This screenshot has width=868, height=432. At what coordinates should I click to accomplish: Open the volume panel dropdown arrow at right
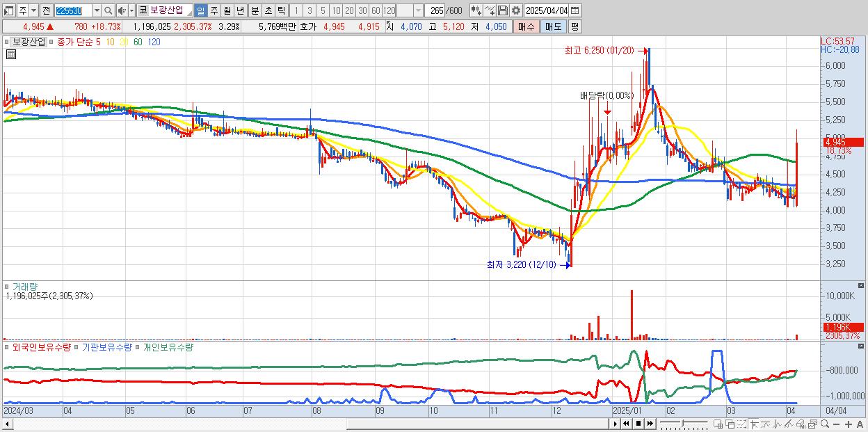click(x=862, y=285)
